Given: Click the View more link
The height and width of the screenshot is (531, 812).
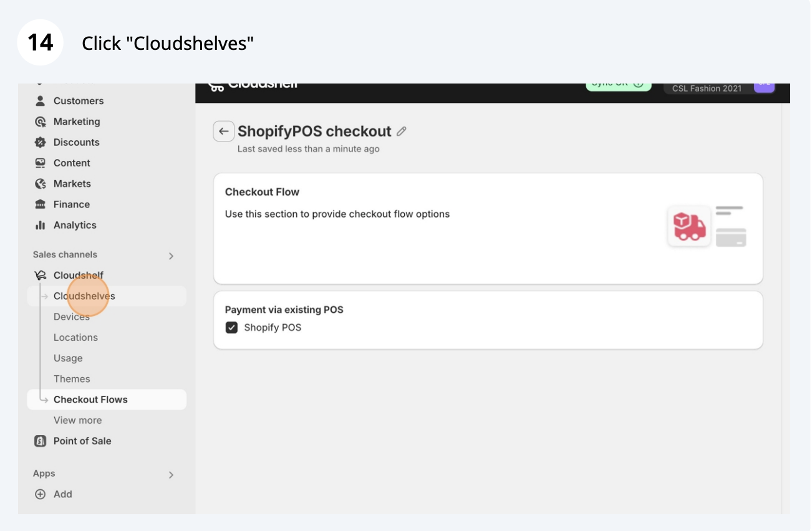Looking at the screenshot, I should pyautogui.click(x=77, y=420).
